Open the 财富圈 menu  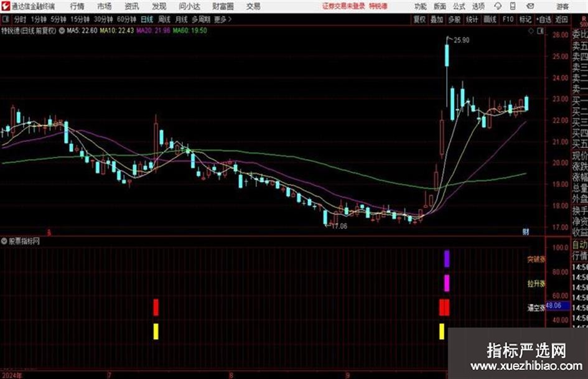point(223,6)
